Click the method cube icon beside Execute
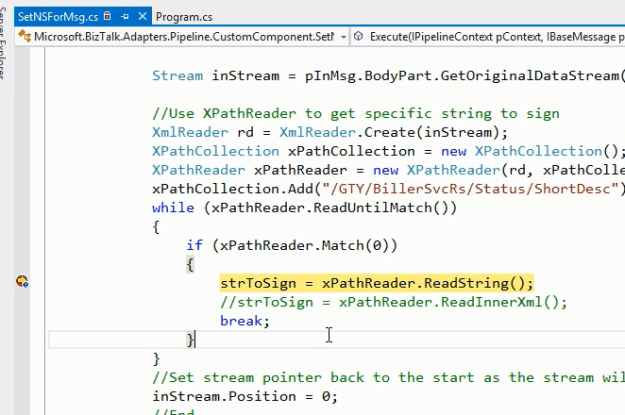The width and height of the screenshot is (625, 415). [358, 36]
